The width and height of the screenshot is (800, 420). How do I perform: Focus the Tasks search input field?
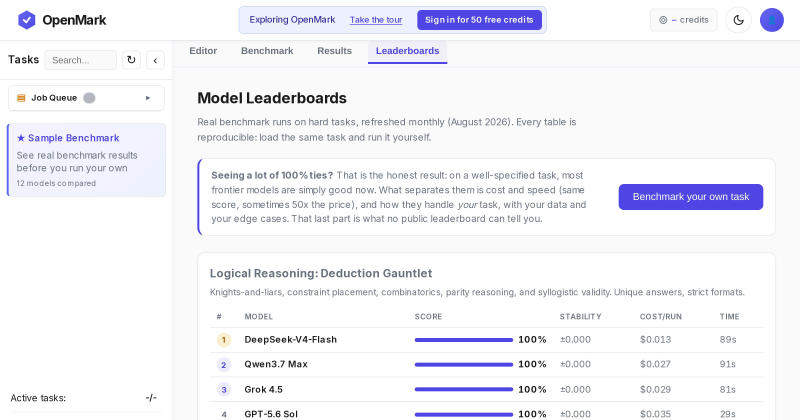pos(81,60)
